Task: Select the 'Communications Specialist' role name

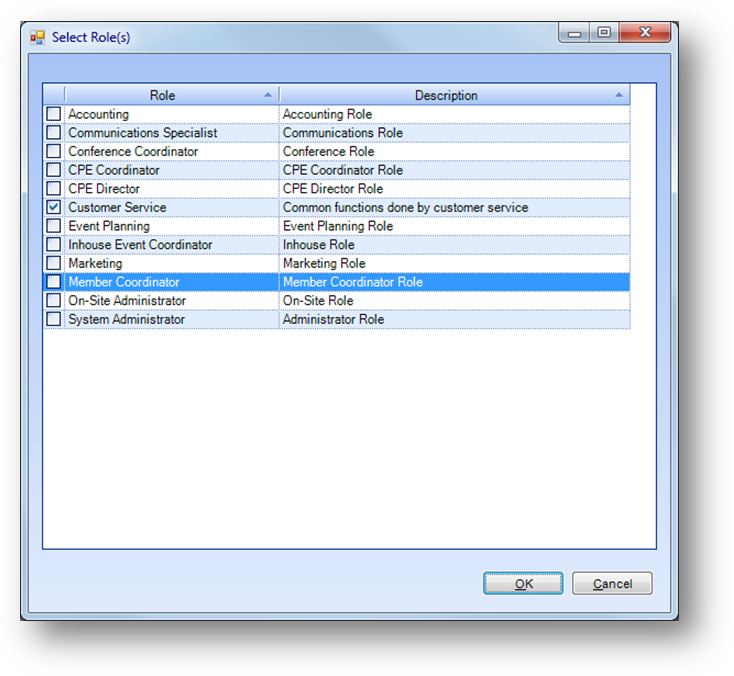Action: (x=143, y=133)
